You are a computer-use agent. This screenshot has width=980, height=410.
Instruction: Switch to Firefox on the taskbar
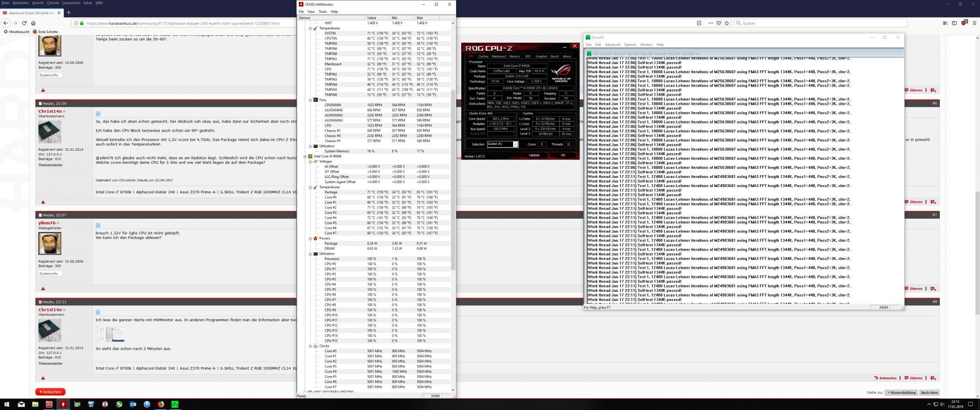161,404
